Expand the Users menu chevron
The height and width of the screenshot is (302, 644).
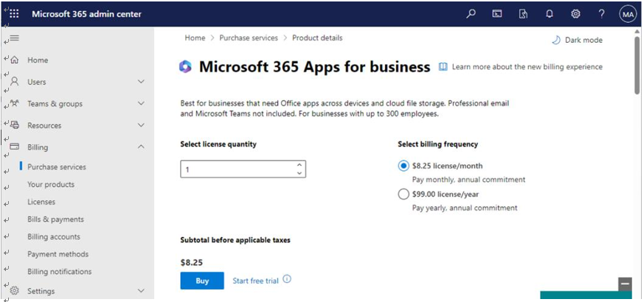click(141, 82)
